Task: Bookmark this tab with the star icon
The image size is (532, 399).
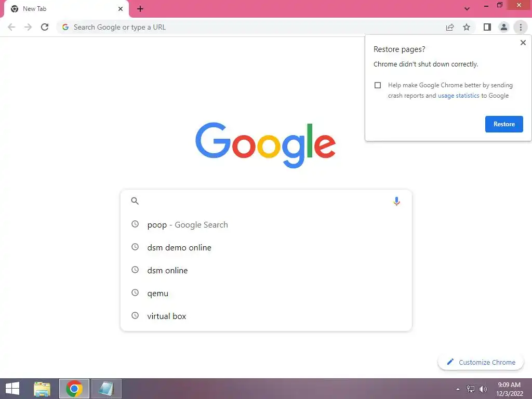Action: (467, 27)
